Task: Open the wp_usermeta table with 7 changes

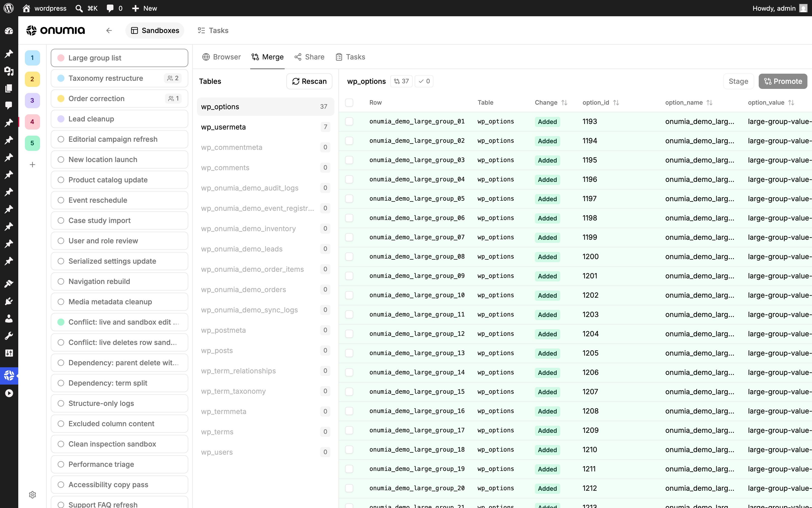Action: [x=265, y=127]
